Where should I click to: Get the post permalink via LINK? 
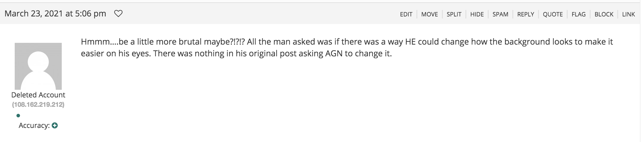pyautogui.click(x=628, y=14)
